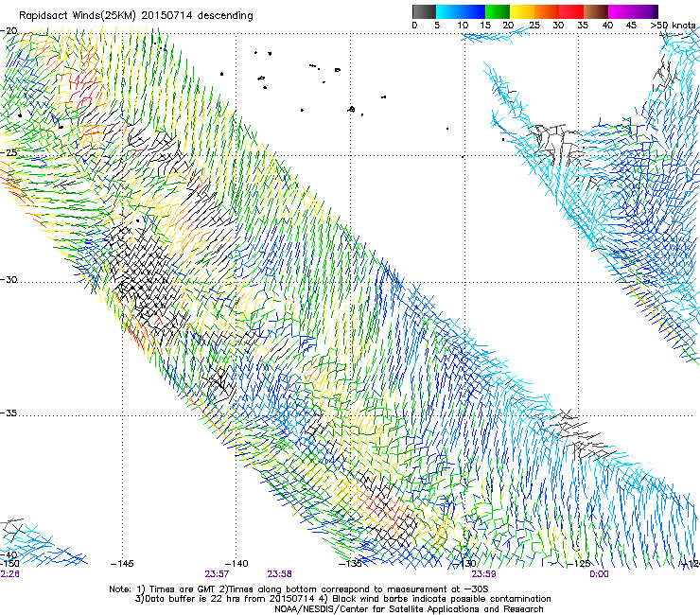Click the '-20' latitude label on the left axis
Viewport: 700px width, 615px height.
pyautogui.click(x=9, y=31)
